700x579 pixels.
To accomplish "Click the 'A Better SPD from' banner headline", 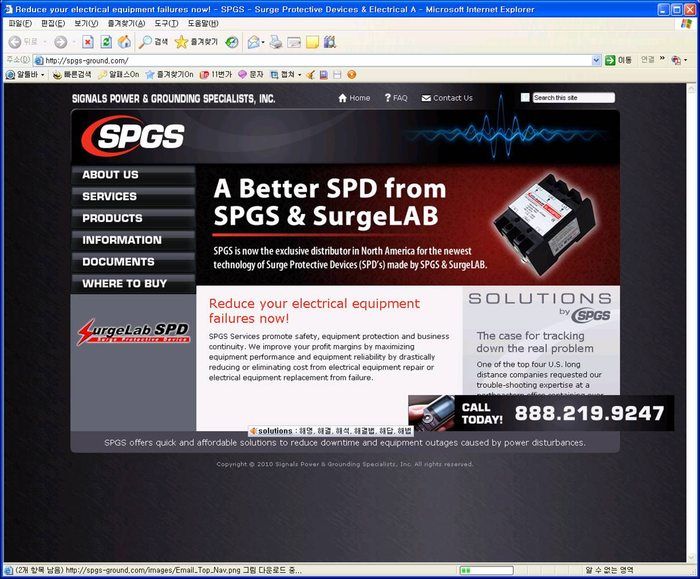I will (330, 188).
